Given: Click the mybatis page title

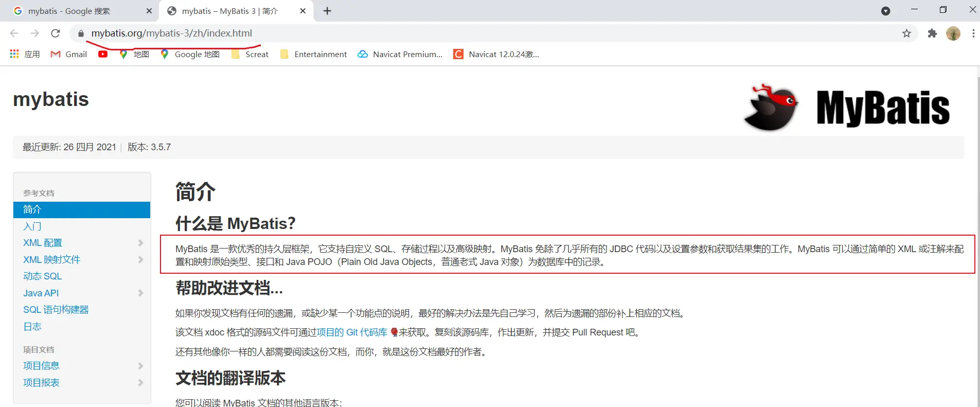Looking at the screenshot, I should coord(51,99).
